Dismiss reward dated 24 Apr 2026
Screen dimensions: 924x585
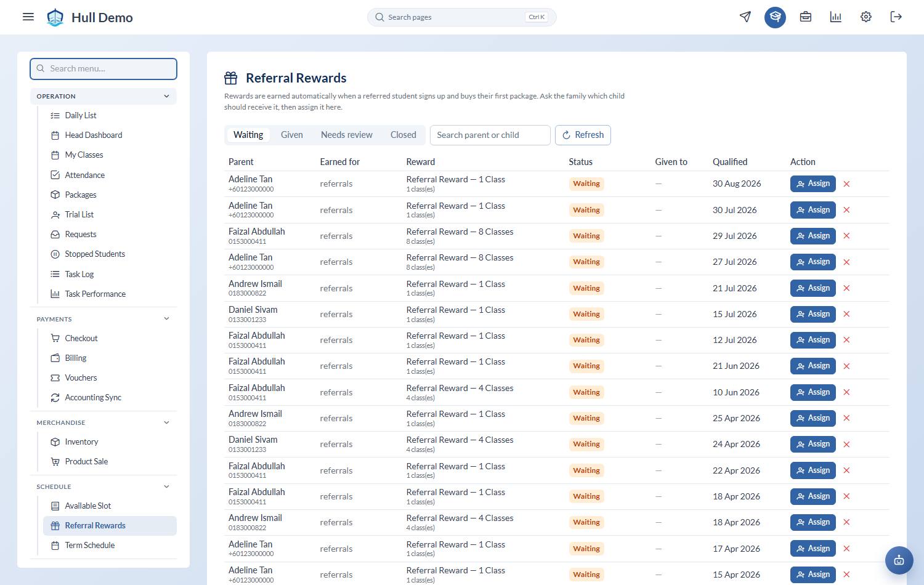click(846, 444)
